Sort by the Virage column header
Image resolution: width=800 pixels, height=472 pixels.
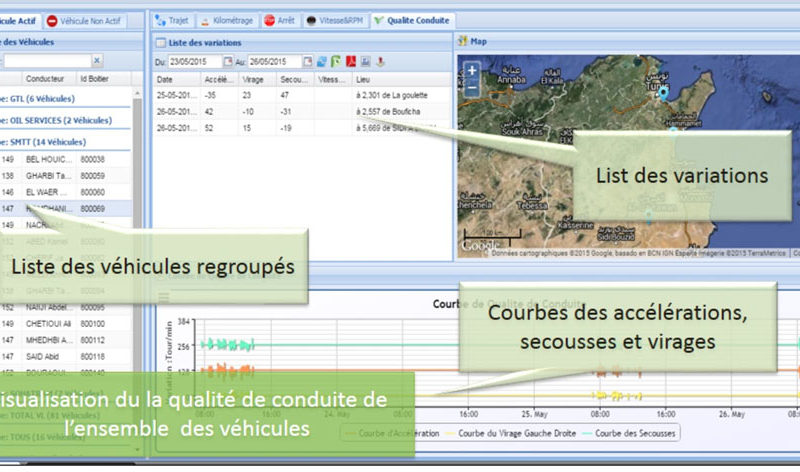[x=254, y=79]
